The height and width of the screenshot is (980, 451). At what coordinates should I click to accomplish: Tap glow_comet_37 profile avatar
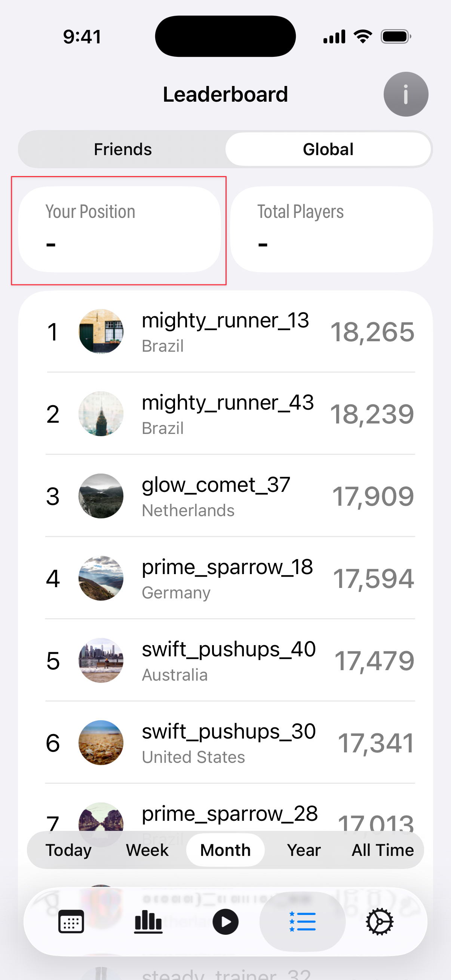(101, 496)
